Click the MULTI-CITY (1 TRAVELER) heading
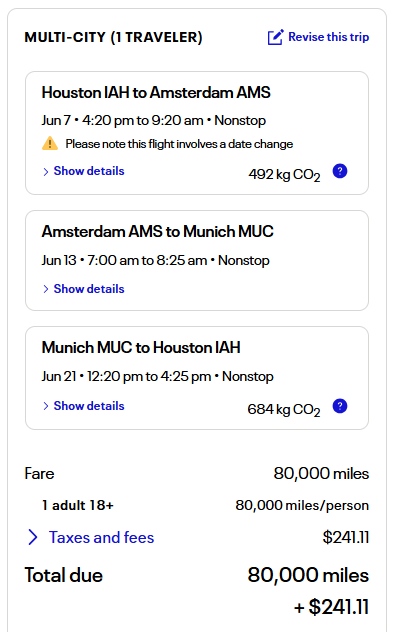Screen dimensions: 396x632 tap(113, 37)
